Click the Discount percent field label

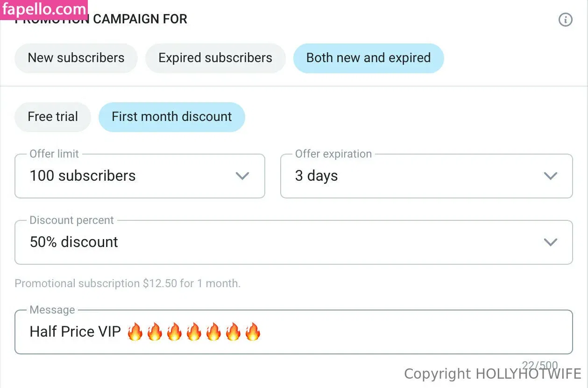pyautogui.click(x=71, y=220)
